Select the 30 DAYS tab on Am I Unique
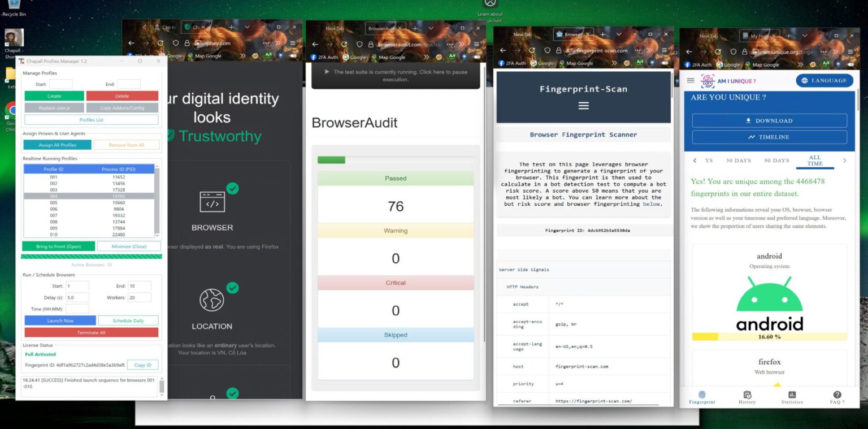868x429 pixels. click(738, 161)
